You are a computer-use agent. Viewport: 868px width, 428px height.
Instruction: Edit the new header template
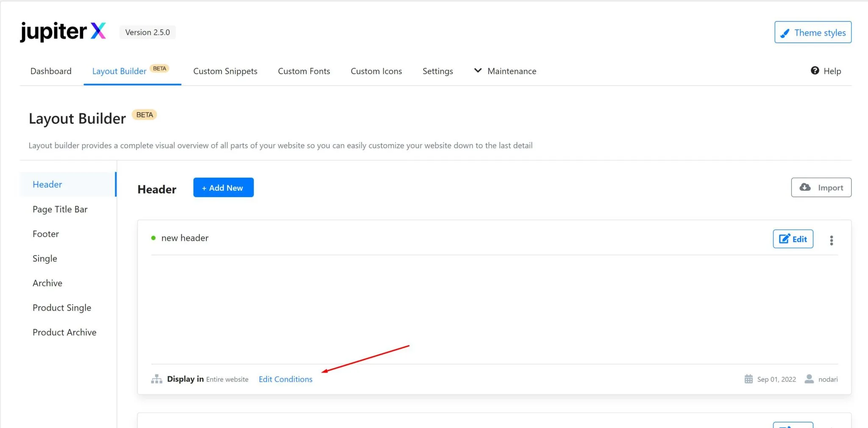pyautogui.click(x=793, y=239)
